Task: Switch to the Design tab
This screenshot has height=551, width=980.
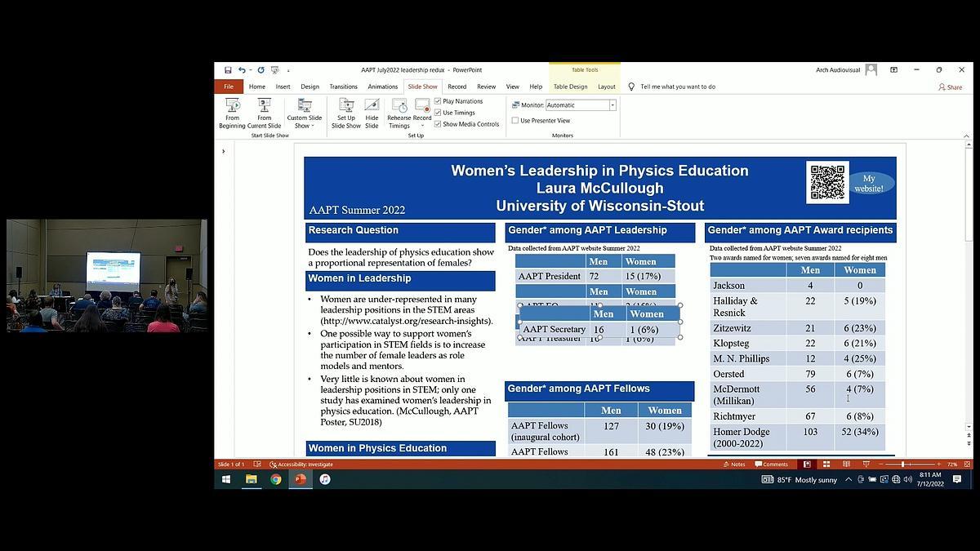Action: point(310,87)
